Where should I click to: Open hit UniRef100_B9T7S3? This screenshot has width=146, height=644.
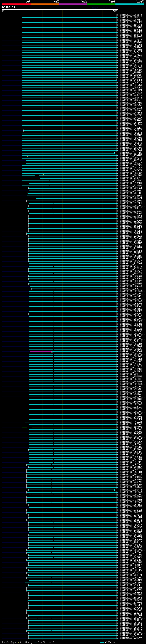pos(131,25)
